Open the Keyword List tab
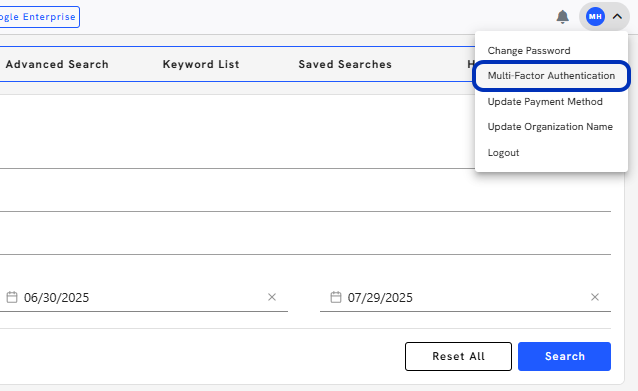Viewport: 638px width, 391px height. point(201,64)
